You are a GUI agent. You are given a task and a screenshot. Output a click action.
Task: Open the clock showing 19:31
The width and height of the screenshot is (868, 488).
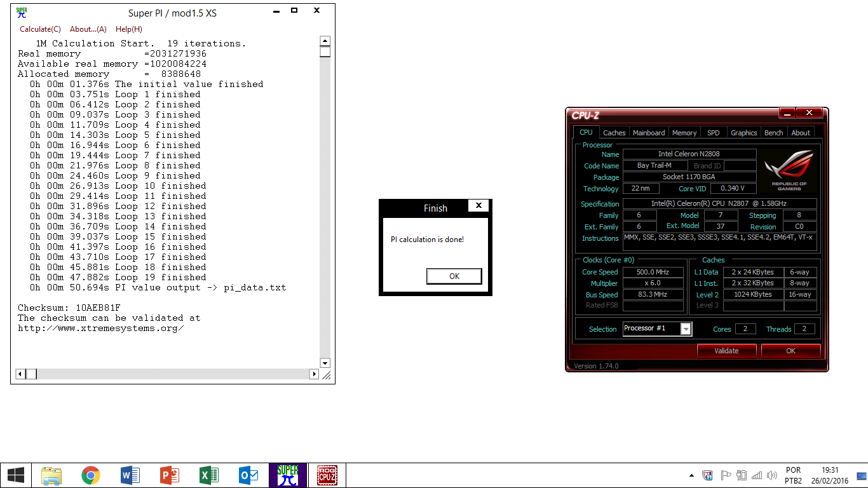[830, 475]
